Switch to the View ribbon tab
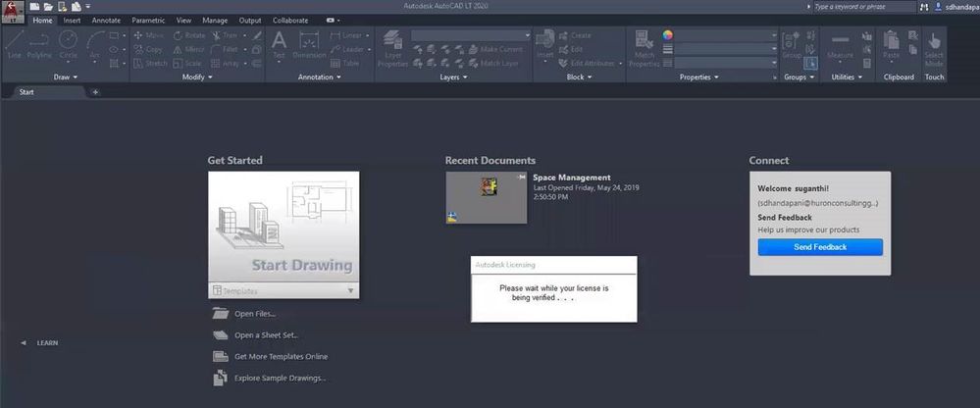Viewport: 980px width, 408px height. coord(183,20)
